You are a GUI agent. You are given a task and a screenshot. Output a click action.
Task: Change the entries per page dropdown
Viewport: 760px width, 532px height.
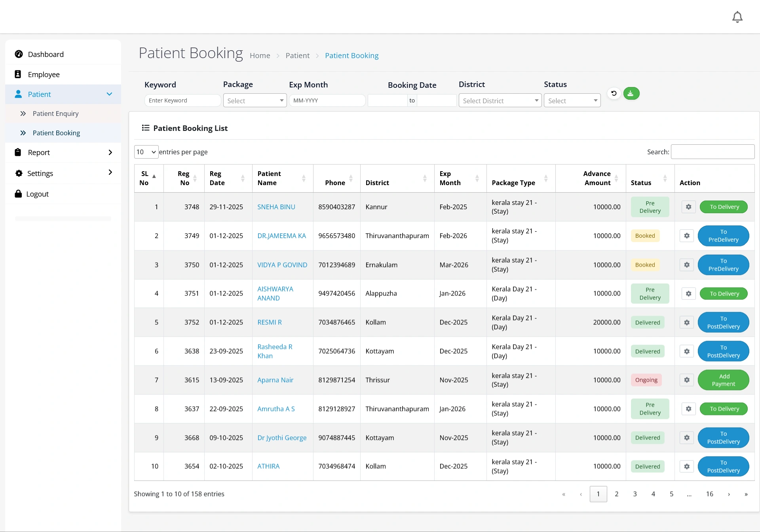146,152
